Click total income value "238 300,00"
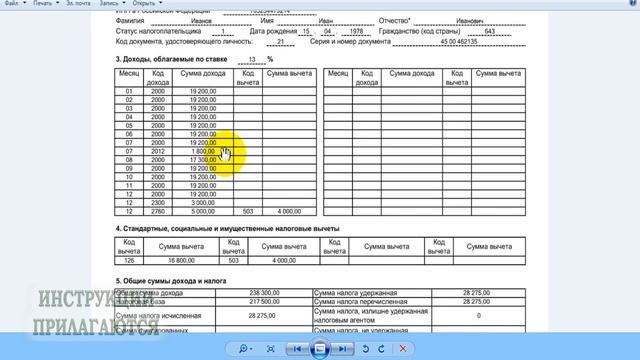The image size is (640, 360). [x=264, y=293]
